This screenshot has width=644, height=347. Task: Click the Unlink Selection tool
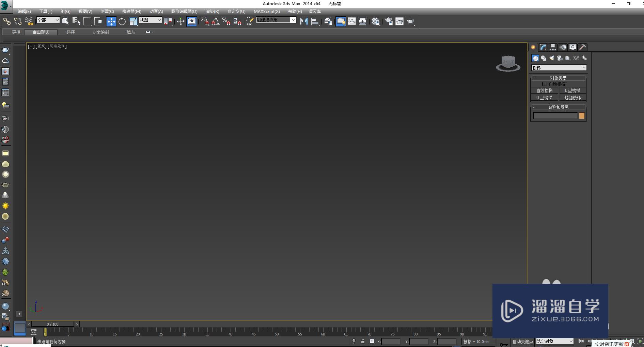pos(18,21)
